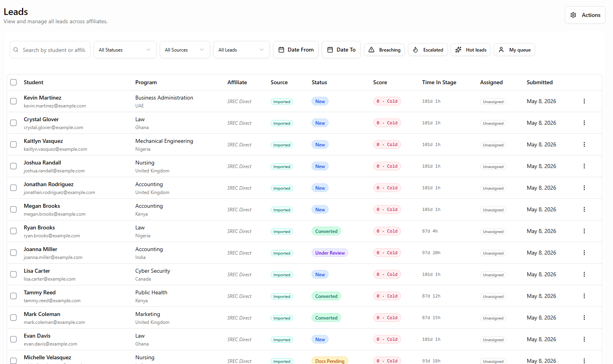Click the Unassigned badge for Evan Davis
The image size is (613, 364).
(x=493, y=340)
